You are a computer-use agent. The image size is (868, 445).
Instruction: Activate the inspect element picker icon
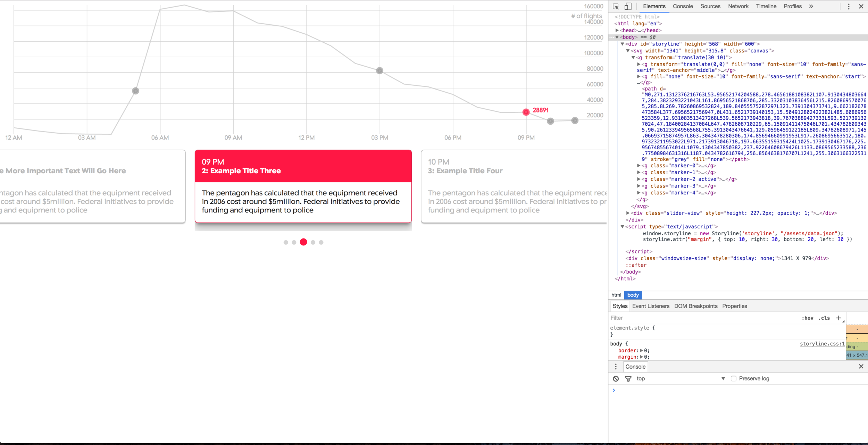[x=616, y=7]
